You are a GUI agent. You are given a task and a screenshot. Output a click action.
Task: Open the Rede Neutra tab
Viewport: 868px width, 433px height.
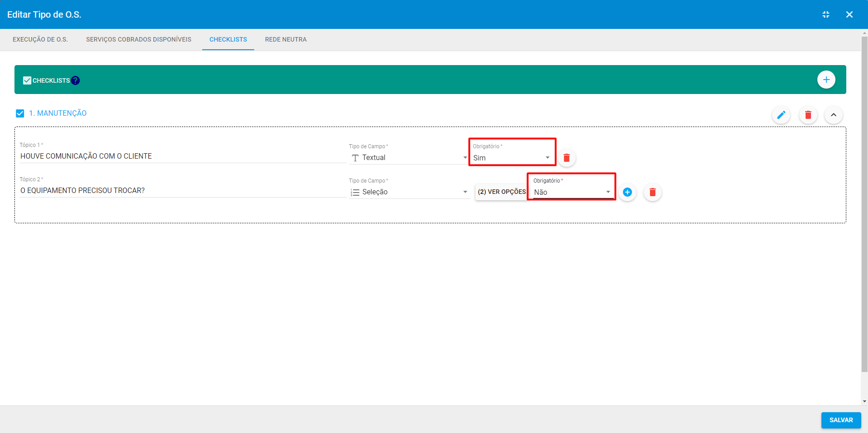(x=285, y=40)
